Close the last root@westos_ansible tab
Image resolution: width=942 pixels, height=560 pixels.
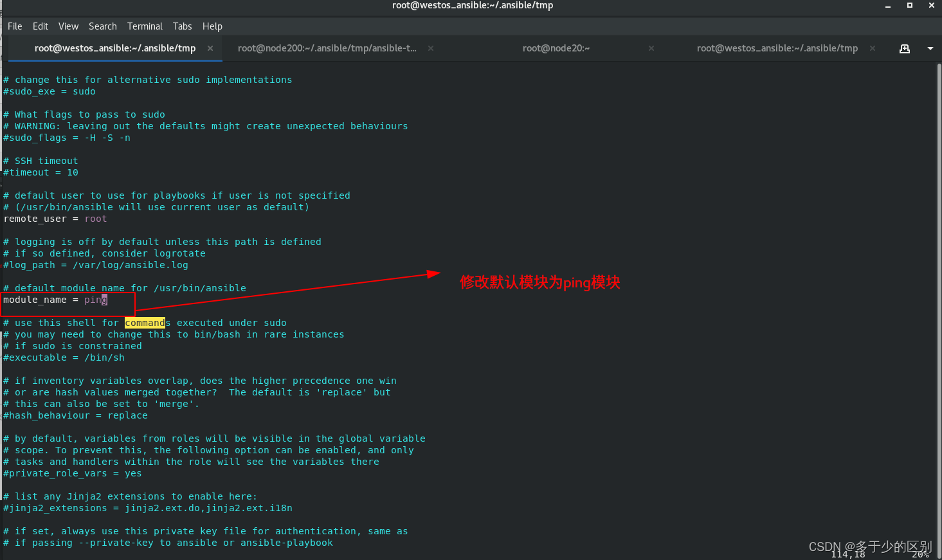[873, 48]
